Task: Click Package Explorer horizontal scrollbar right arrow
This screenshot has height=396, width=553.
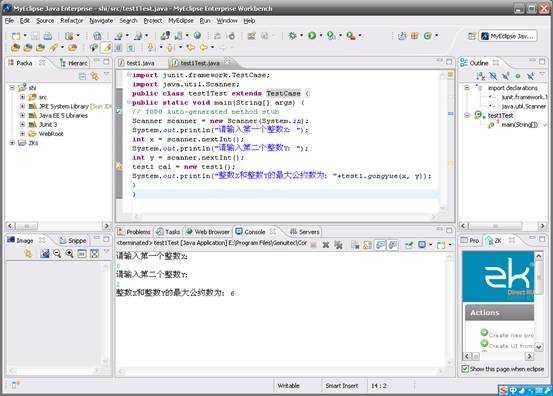Action: click(x=107, y=225)
